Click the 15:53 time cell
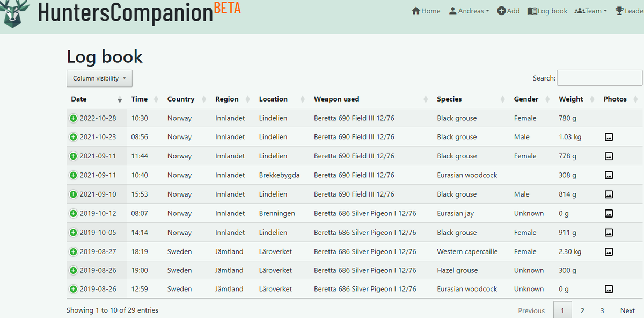Image resolution: width=644 pixels, height=318 pixels. pyautogui.click(x=140, y=194)
